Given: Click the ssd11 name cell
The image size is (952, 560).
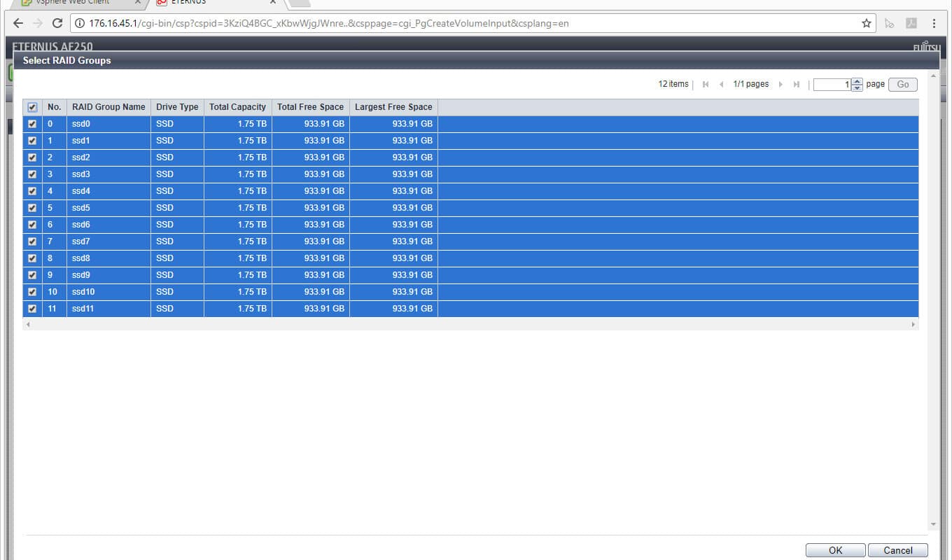Looking at the screenshot, I should (108, 309).
